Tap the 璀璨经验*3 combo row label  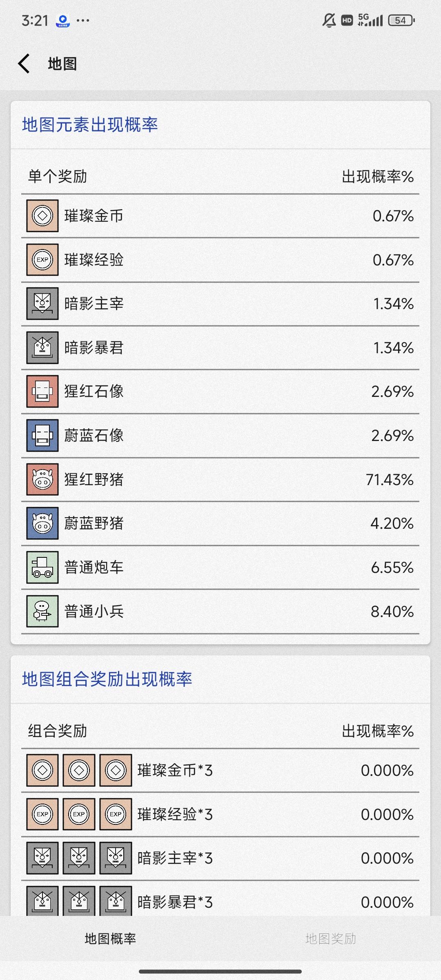(175, 815)
